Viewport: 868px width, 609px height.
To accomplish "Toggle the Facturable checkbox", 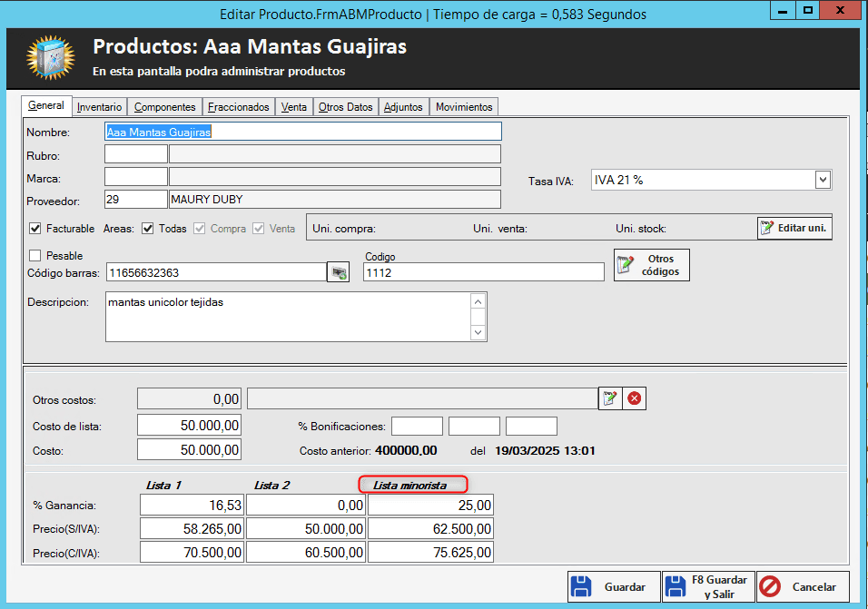I will pyautogui.click(x=35, y=229).
